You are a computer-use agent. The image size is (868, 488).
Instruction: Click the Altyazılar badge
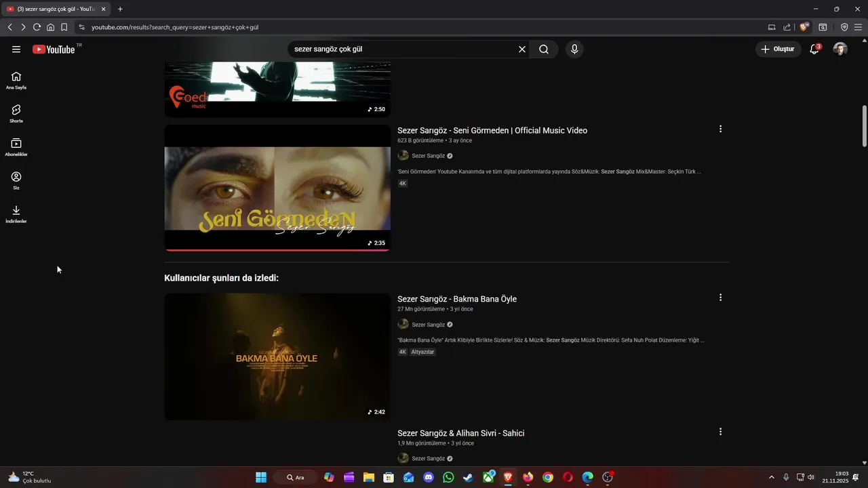422,352
